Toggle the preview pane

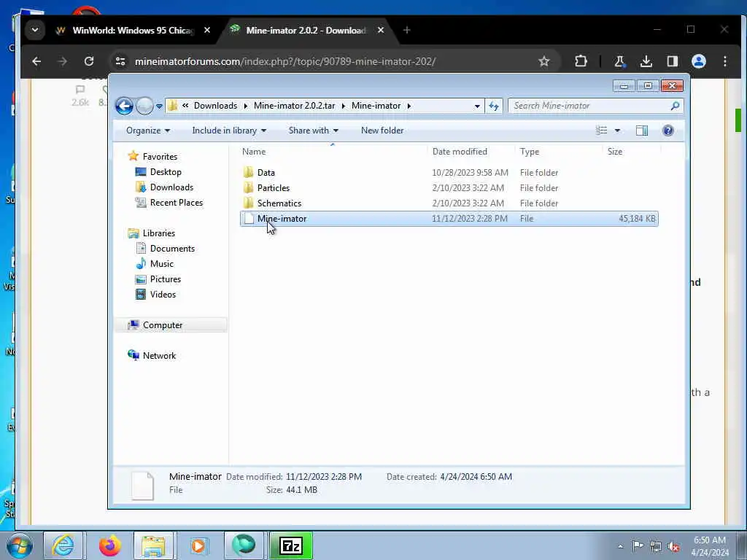(x=642, y=131)
